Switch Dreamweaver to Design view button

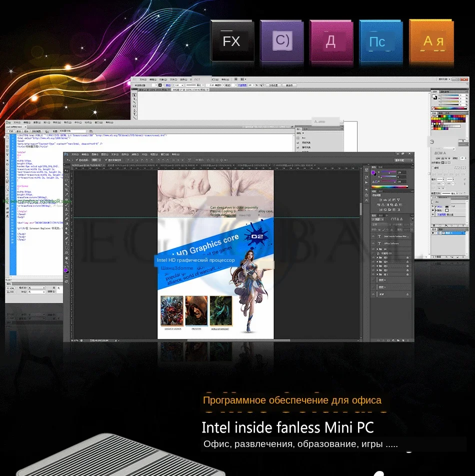click(x=26, y=131)
